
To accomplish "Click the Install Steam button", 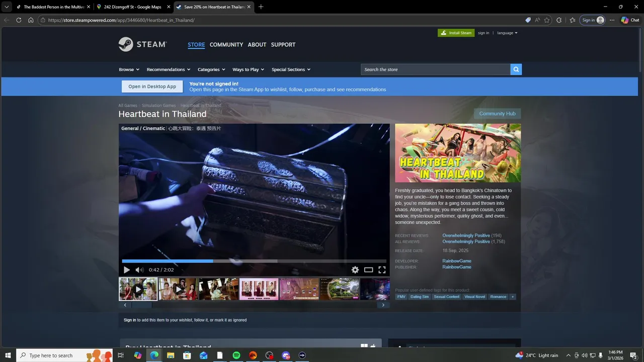I will pos(456,33).
